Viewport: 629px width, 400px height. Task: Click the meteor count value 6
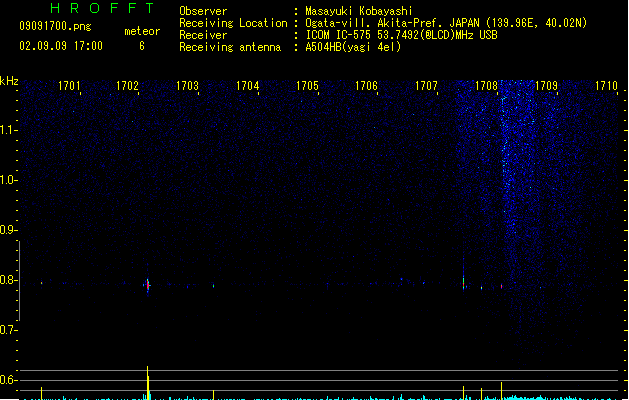[142, 46]
